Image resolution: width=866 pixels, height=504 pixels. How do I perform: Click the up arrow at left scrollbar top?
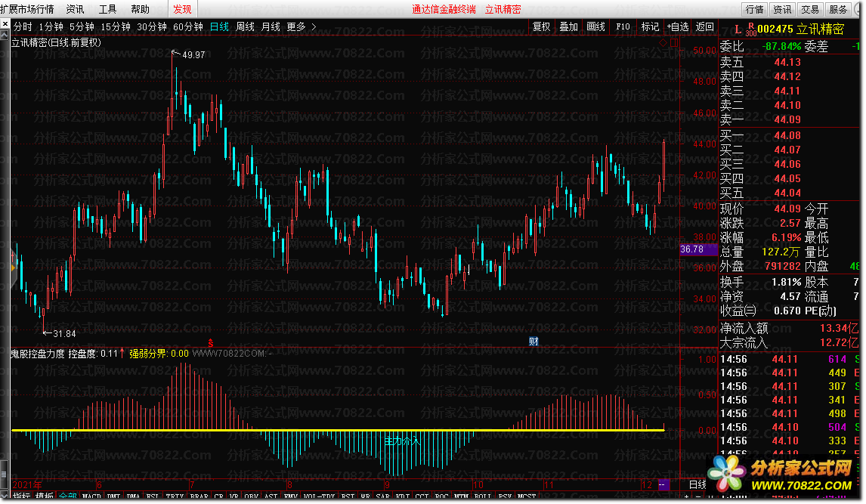[x=5, y=35]
